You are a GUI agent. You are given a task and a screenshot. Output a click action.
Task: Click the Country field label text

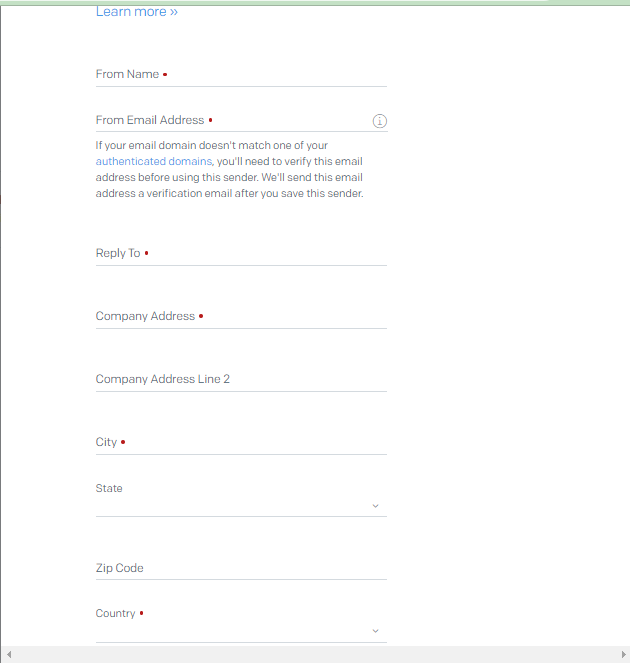coord(115,613)
